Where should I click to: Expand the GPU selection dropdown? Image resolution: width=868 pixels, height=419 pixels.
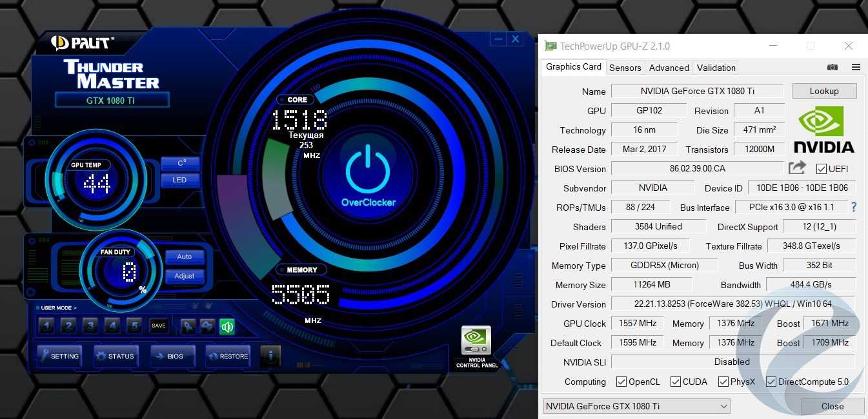[x=723, y=406]
